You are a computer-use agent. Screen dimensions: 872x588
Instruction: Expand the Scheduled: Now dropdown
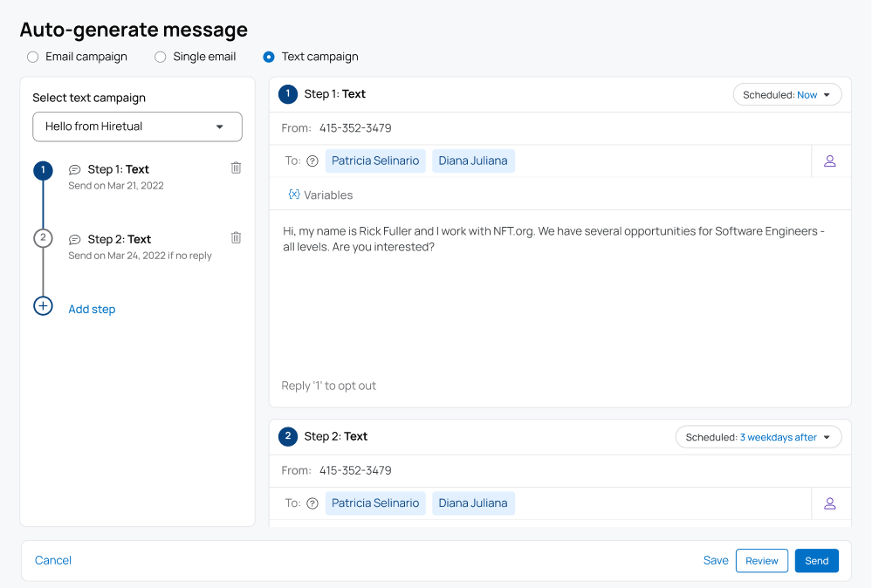click(786, 95)
